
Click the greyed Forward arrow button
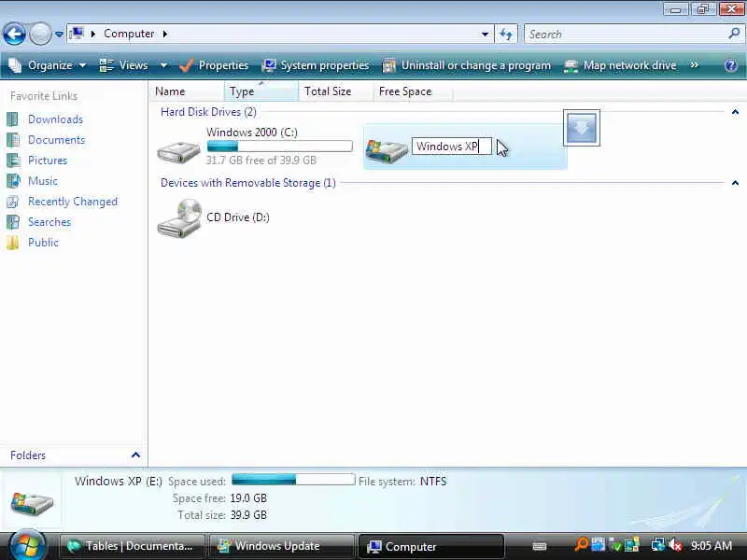tap(41, 34)
